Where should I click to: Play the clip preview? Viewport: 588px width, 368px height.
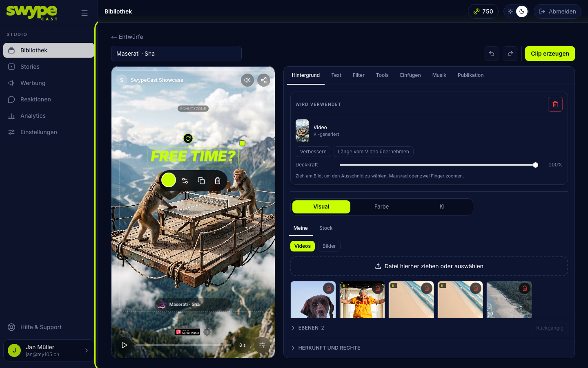pos(124,345)
